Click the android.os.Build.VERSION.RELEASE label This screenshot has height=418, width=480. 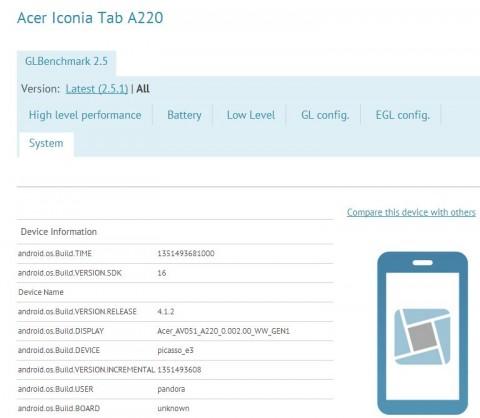coord(77,312)
